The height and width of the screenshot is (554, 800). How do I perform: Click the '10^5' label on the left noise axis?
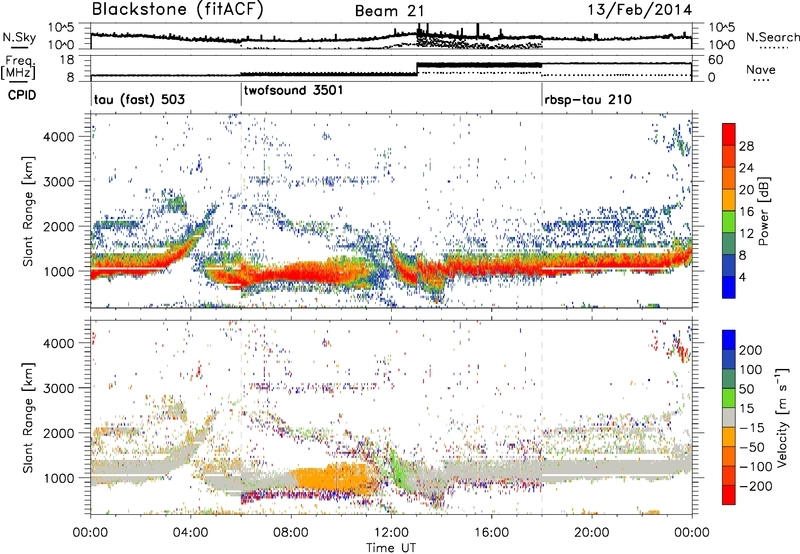click(x=61, y=27)
